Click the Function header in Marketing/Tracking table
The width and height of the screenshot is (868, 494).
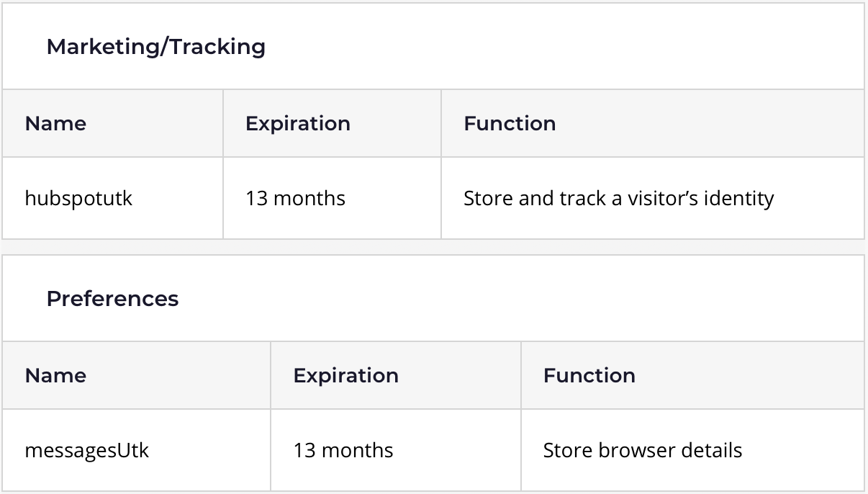point(510,124)
